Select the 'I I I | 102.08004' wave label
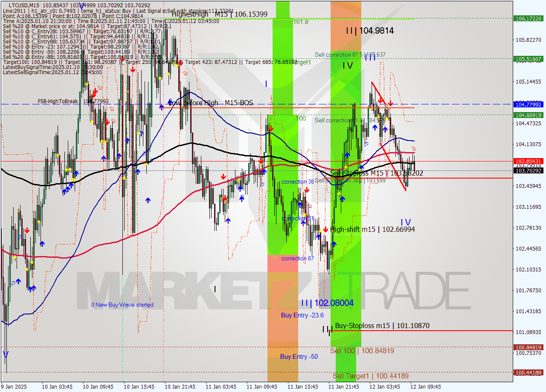Viewport: 546px width, 392px height. point(327,303)
